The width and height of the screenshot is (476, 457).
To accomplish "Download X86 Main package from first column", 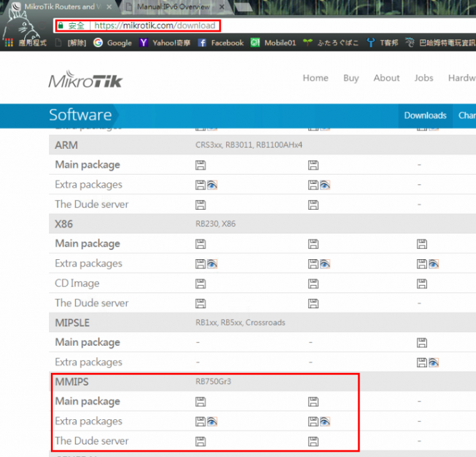I will tap(200, 244).
